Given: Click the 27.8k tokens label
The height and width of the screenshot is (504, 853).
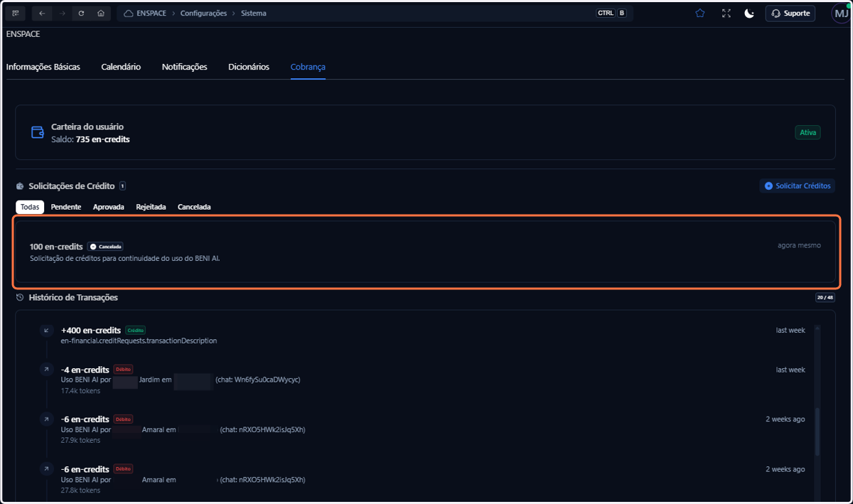Looking at the screenshot, I should 80,490.
